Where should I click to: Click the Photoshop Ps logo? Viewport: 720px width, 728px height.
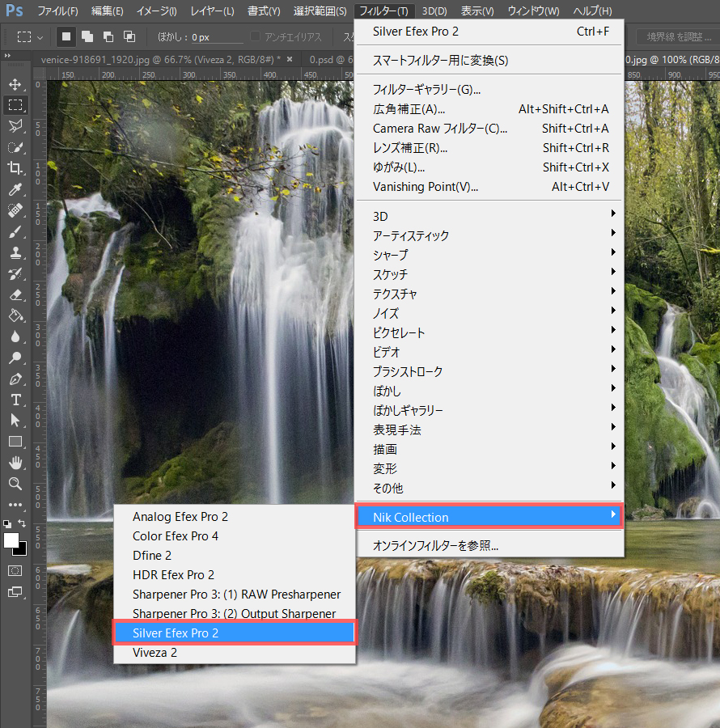pyautogui.click(x=15, y=10)
